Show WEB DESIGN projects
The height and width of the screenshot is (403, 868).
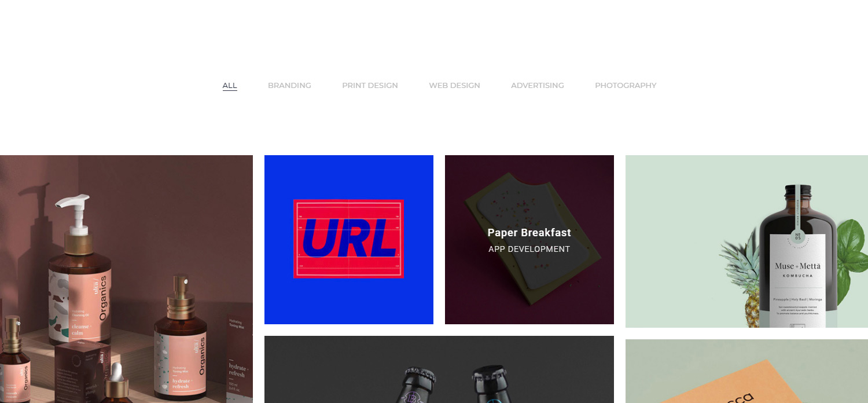454,85
